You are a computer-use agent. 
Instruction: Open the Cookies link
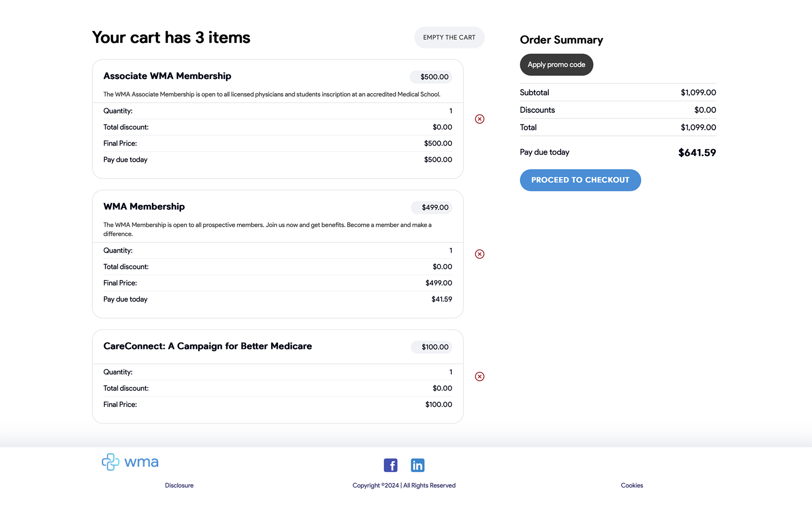631,485
